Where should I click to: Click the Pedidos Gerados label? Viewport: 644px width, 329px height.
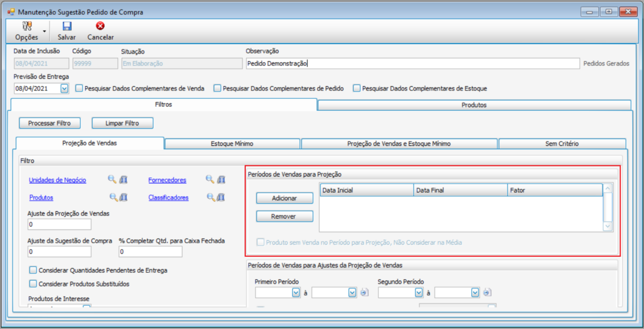606,64
